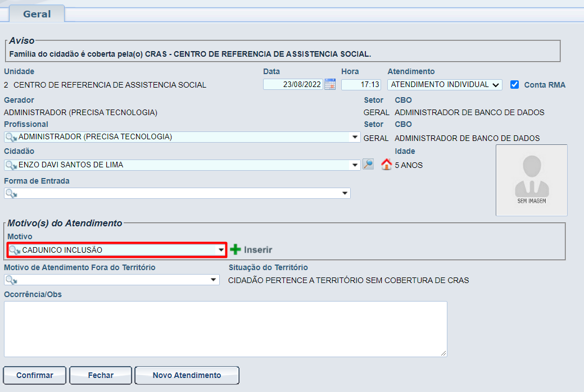The width and height of the screenshot is (584, 392).
Task: Click search icon in Profissional field
Action: pos(11,137)
